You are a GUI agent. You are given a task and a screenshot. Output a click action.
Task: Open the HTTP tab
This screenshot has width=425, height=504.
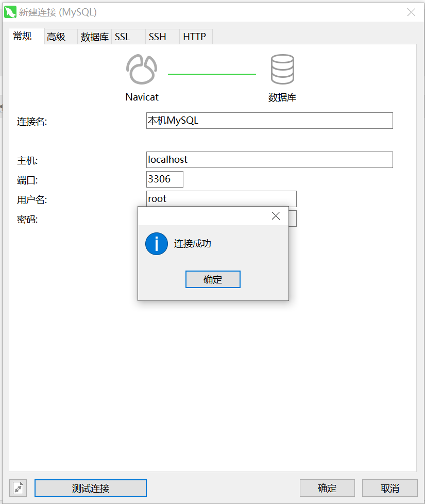195,37
